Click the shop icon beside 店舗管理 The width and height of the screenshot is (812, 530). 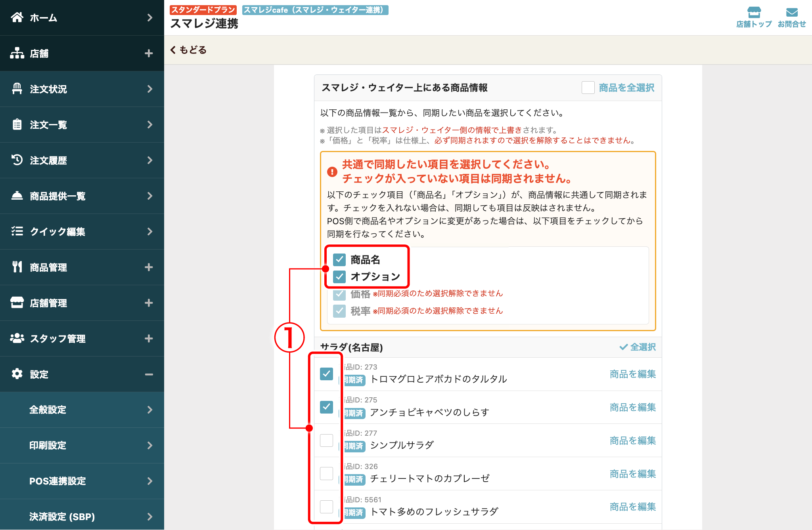[x=17, y=303]
